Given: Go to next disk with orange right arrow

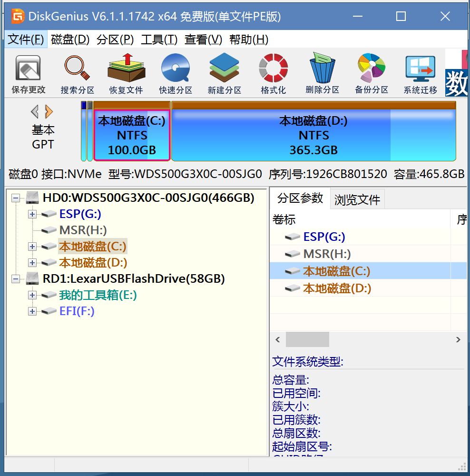Looking at the screenshot, I should pos(49,112).
